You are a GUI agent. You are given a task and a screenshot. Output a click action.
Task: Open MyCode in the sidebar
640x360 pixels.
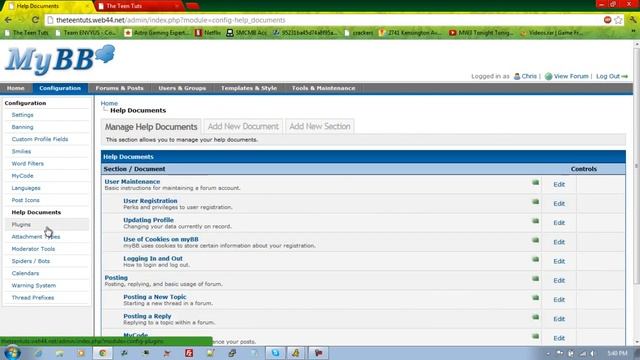pyautogui.click(x=22, y=176)
